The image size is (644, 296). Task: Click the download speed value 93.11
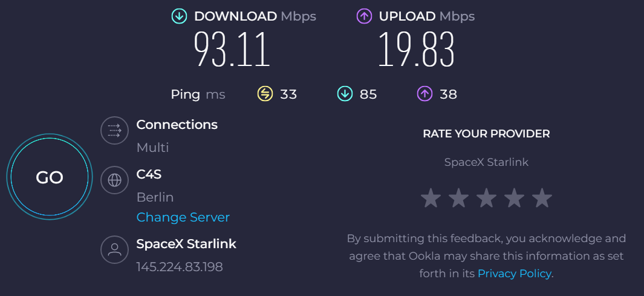coord(232,50)
